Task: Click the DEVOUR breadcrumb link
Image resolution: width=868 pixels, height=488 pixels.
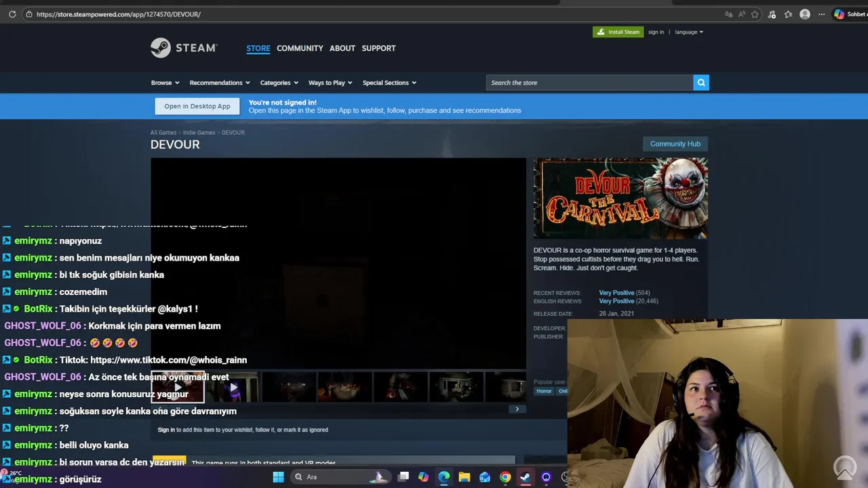Action: click(x=233, y=133)
